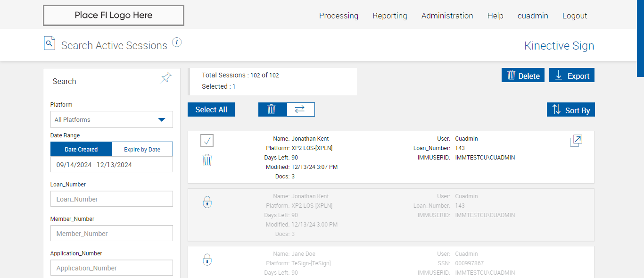The width and height of the screenshot is (644, 278).
Task: Select Date Created date range option
Action: 81,150
